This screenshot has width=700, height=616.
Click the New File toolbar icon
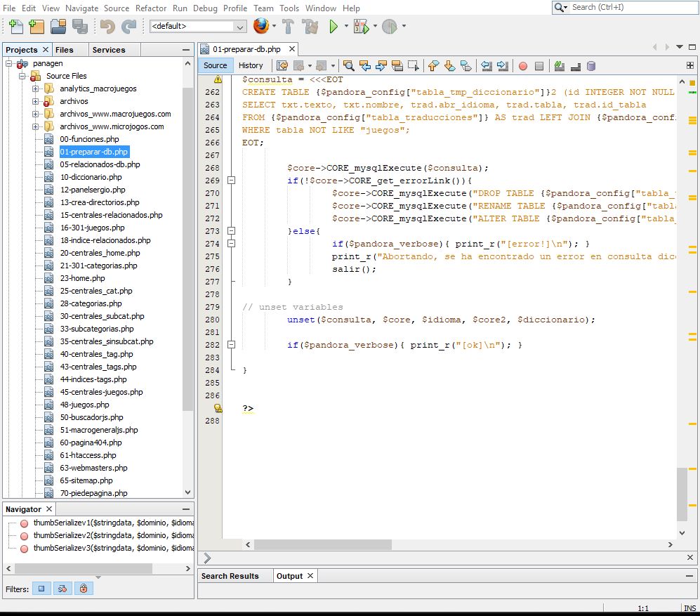15,27
